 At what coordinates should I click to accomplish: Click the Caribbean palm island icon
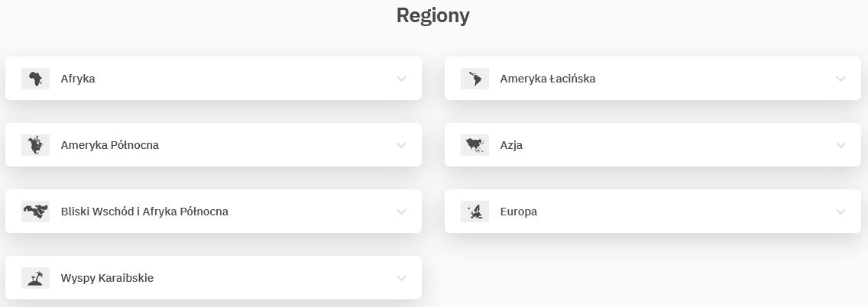coord(35,278)
